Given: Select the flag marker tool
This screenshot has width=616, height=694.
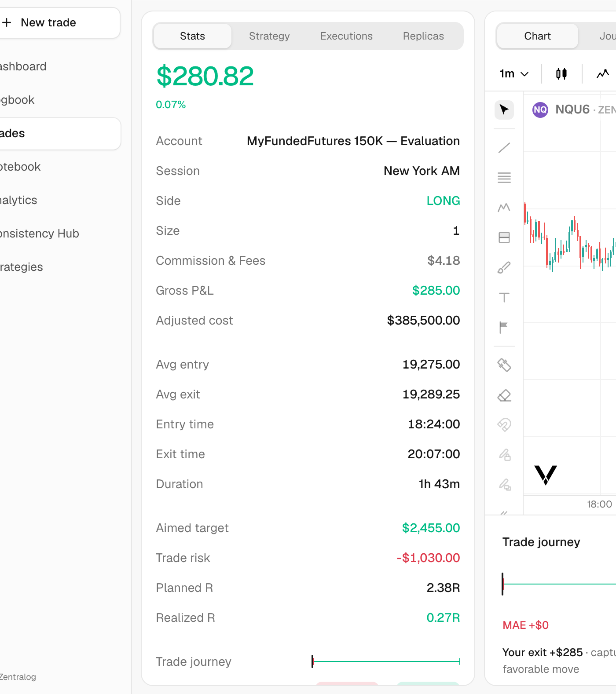Looking at the screenshot, I should (504, 327).
